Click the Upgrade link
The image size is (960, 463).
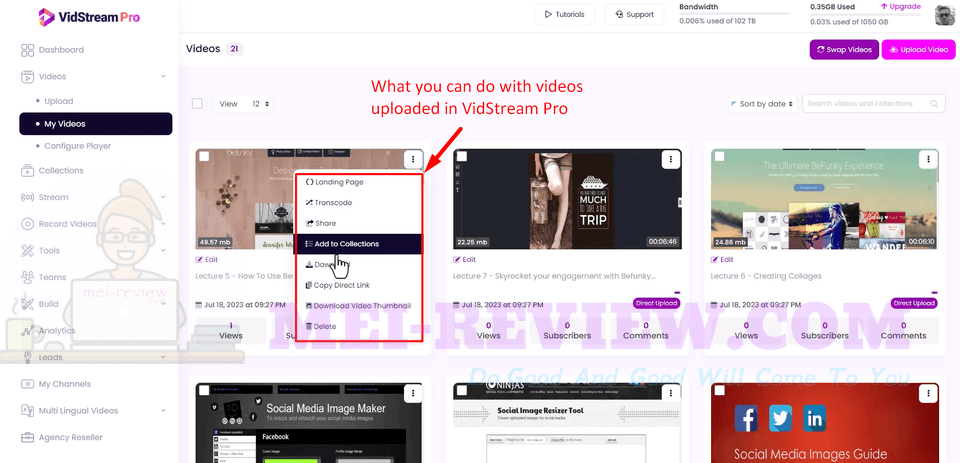click(901, 7)
